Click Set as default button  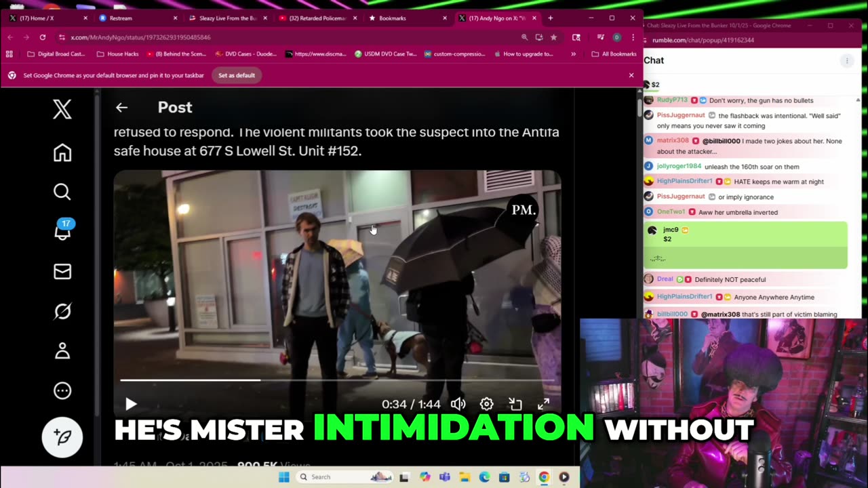click(x=237, y=75)
